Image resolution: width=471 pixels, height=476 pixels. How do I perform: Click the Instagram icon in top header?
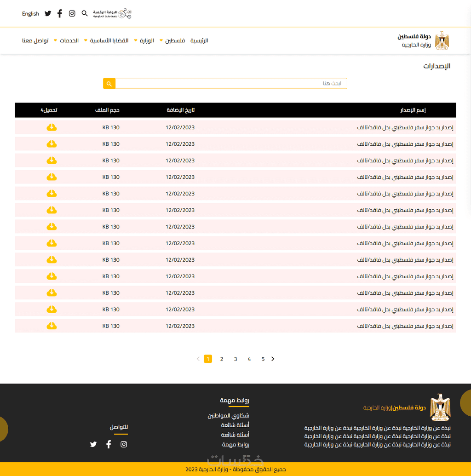(x=72, y=14)
